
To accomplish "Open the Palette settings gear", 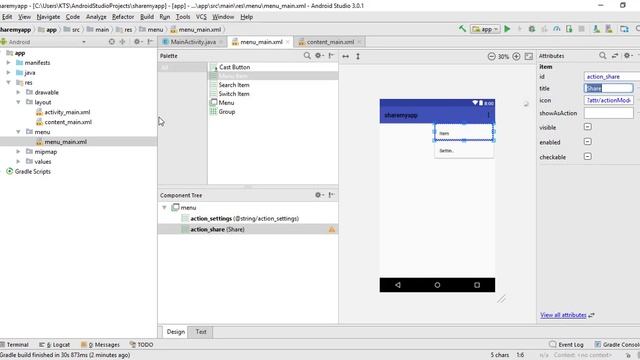I will pos(319,56).
